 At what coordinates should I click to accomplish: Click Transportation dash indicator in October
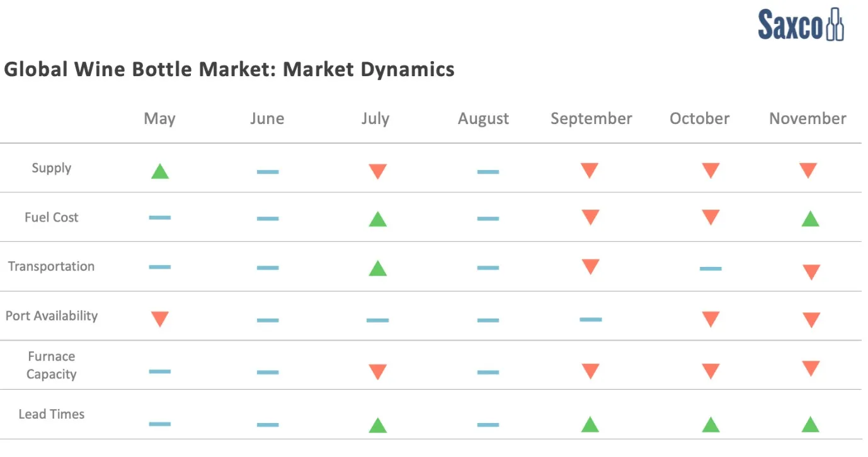(x=711, y=269)
